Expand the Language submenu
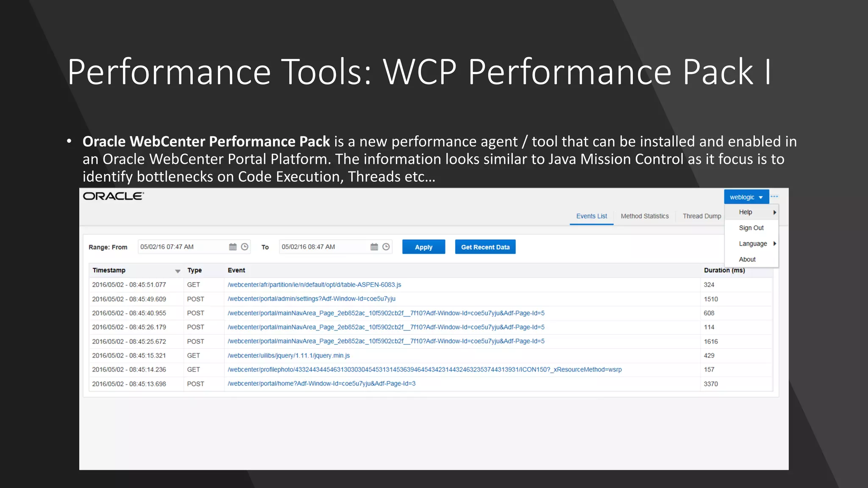This screenshot has width=868, height=488. (x=751, y=244)
